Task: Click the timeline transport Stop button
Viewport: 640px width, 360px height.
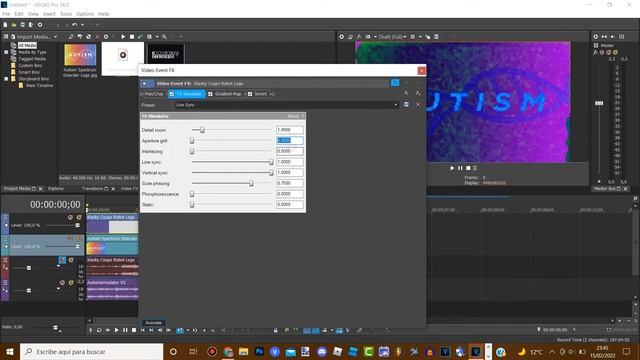Action: coord(134,330)
